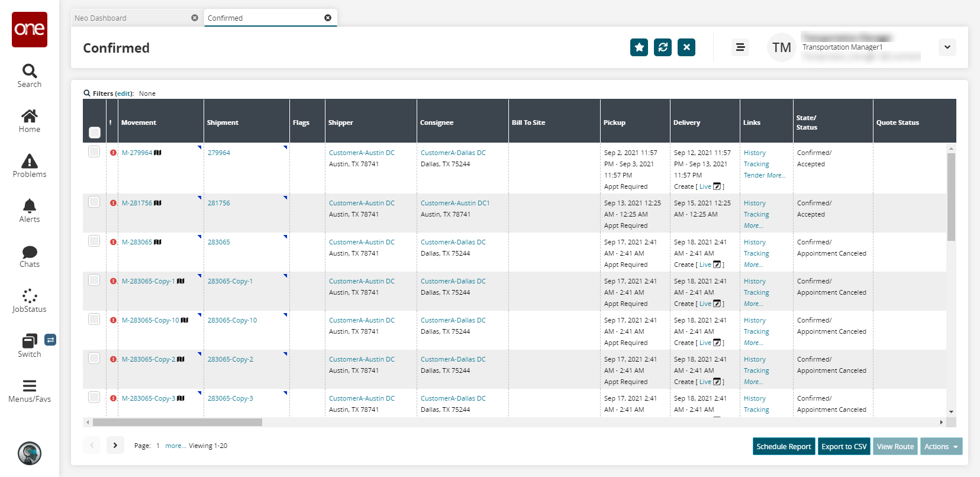Go to next page arrow
The image size is (980, 477).
[115, 446]
